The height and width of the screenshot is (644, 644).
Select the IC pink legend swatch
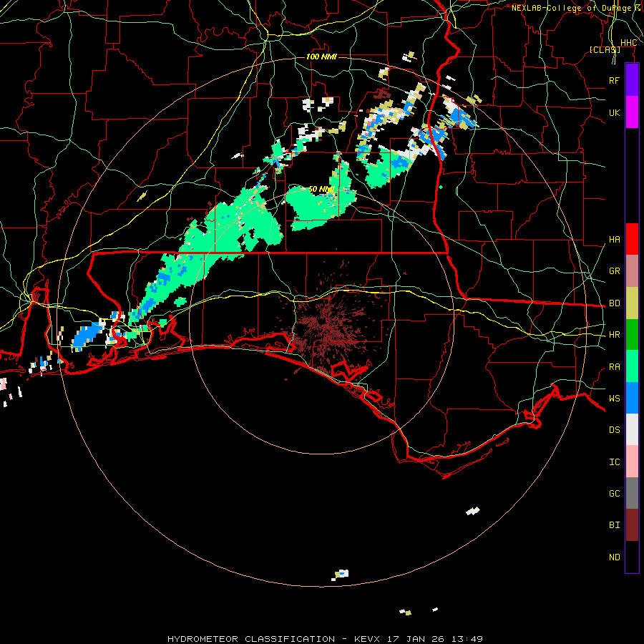[632, 462]
